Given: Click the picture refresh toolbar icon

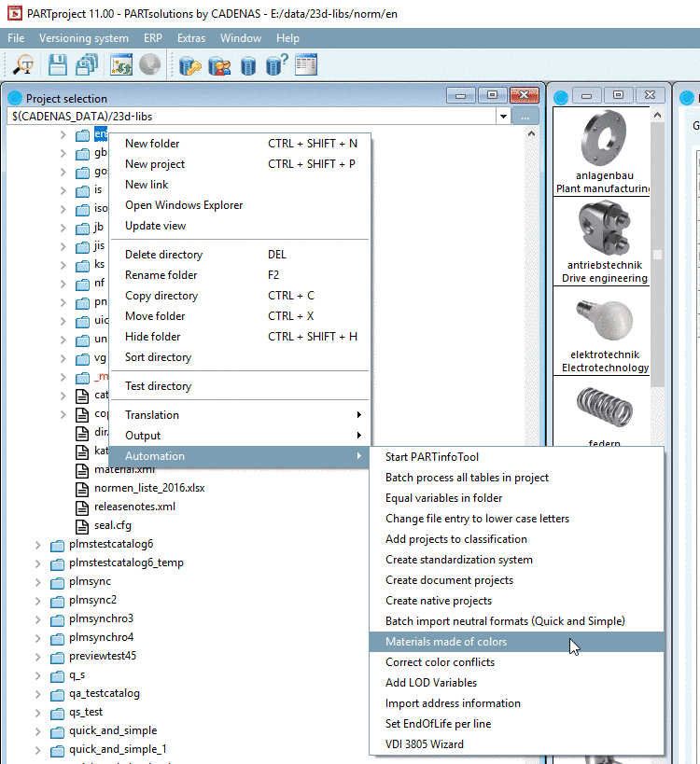Looking at the screenshot, I should pyautogui.click(x=121, y=64).
